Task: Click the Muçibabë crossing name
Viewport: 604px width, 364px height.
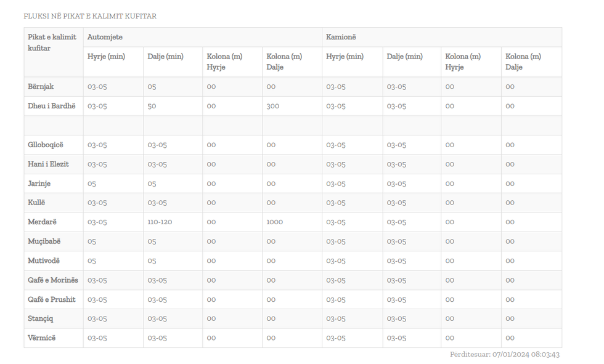Action: (44, 241)
